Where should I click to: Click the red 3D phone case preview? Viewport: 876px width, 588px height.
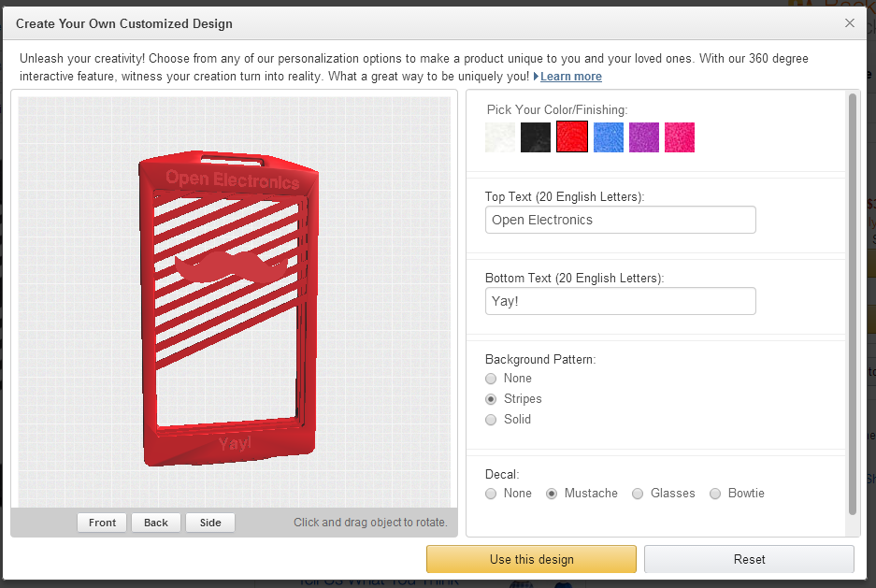[228, 308]
